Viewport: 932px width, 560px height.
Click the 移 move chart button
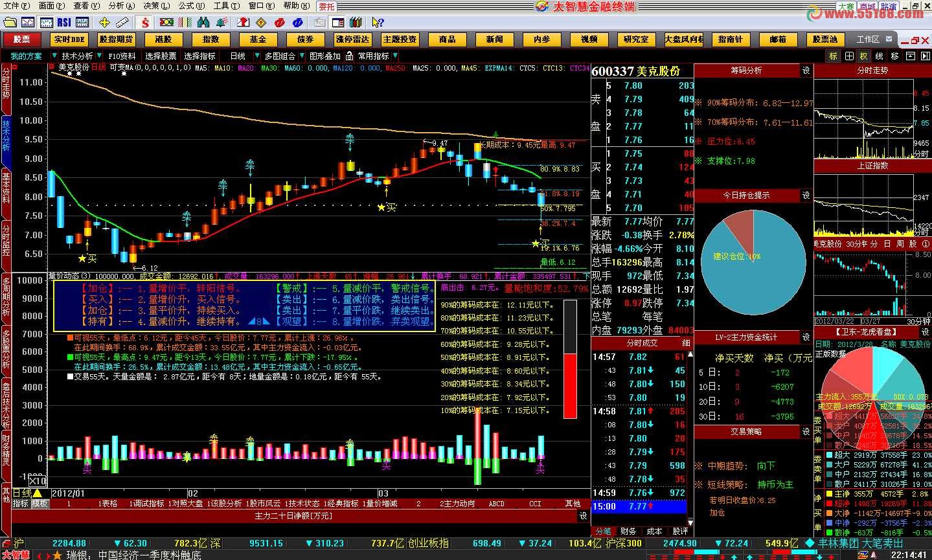[895, 56]
